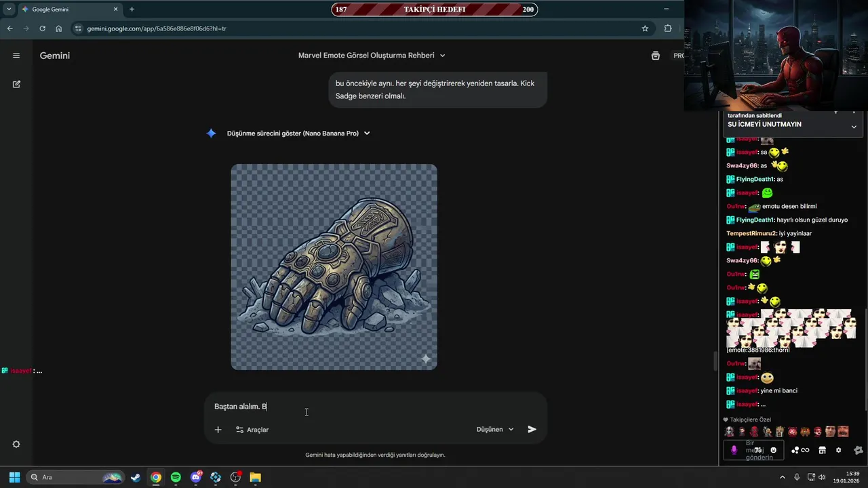Click the purple microphone icon in chat

coord(734,450)
